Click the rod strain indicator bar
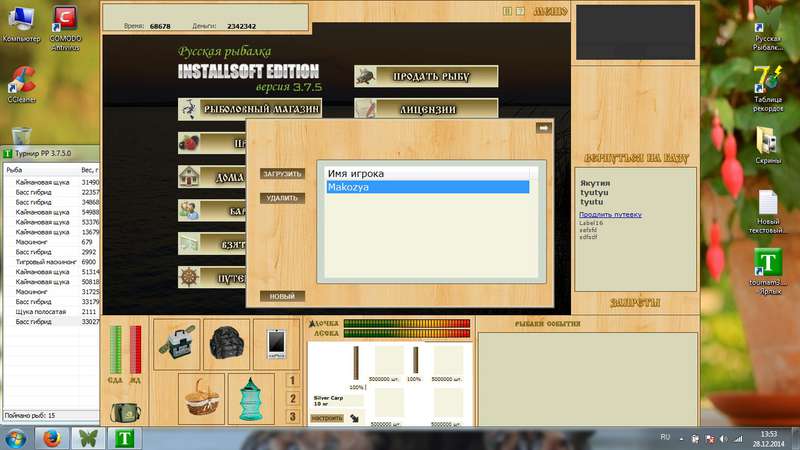This screenshot has height=450, width=800. pyautogui.click(x=407, y=323)
